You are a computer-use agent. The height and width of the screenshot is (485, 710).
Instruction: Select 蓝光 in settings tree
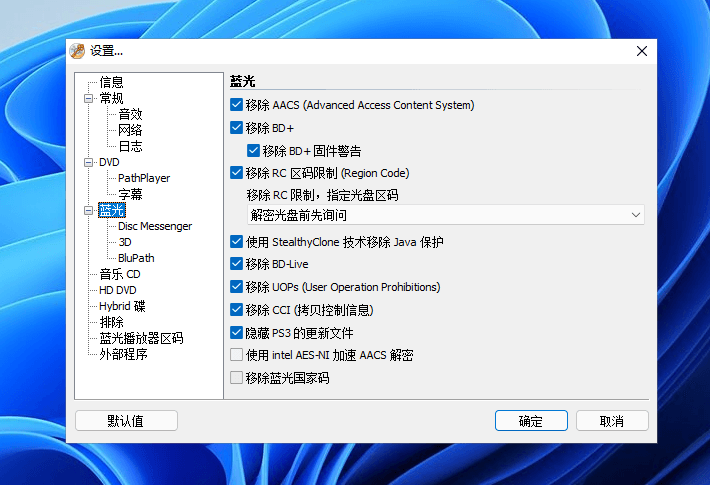111,210
